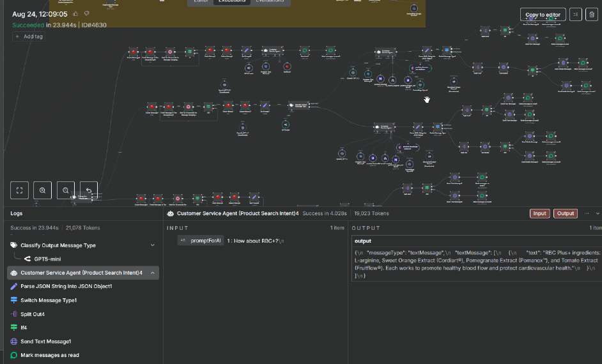Screen dimensions: 602x364
Task: Click the Add tag button
Action: point(29,36)
